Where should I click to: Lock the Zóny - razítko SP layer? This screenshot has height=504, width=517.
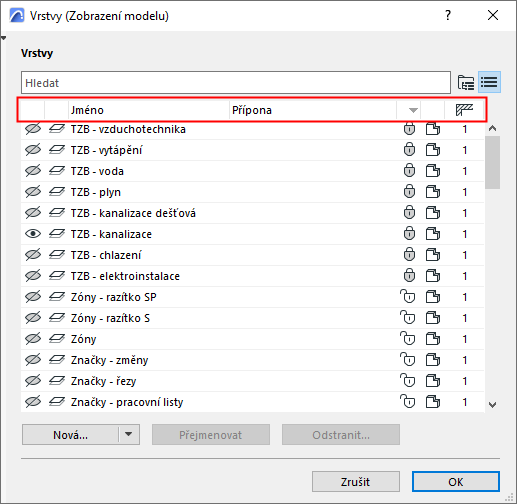(x=407, y=296)
